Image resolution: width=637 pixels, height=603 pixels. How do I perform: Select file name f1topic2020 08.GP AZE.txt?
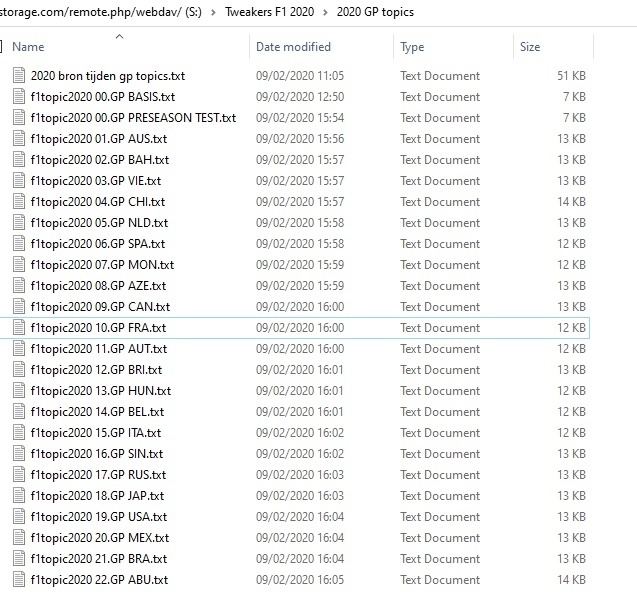pyautogui.click(x=98, y=286)
